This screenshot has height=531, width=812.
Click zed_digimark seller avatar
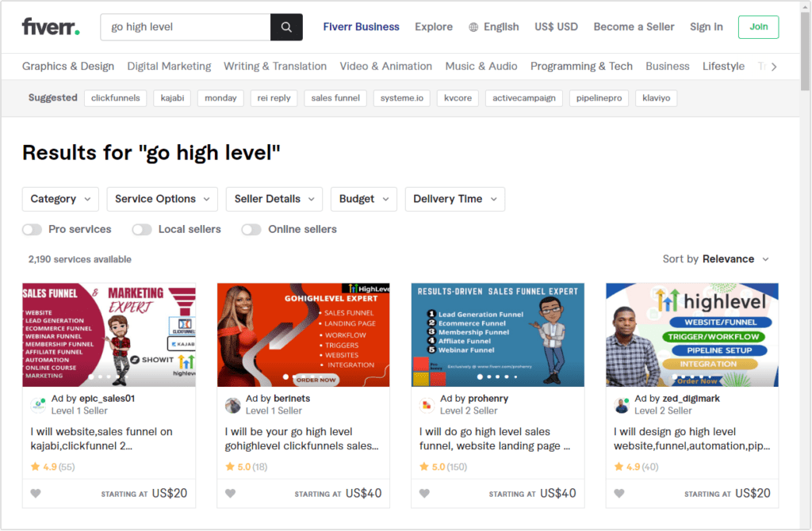pos(622,405)
